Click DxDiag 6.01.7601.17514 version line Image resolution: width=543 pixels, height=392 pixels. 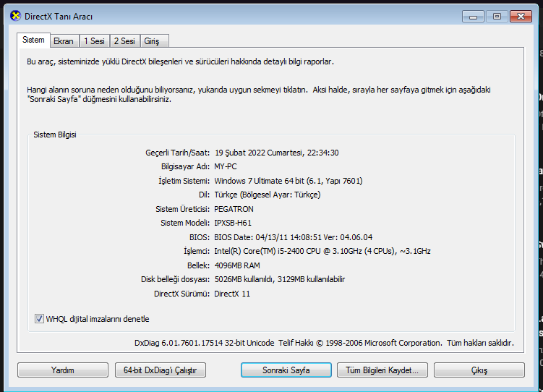pos(324,343)
